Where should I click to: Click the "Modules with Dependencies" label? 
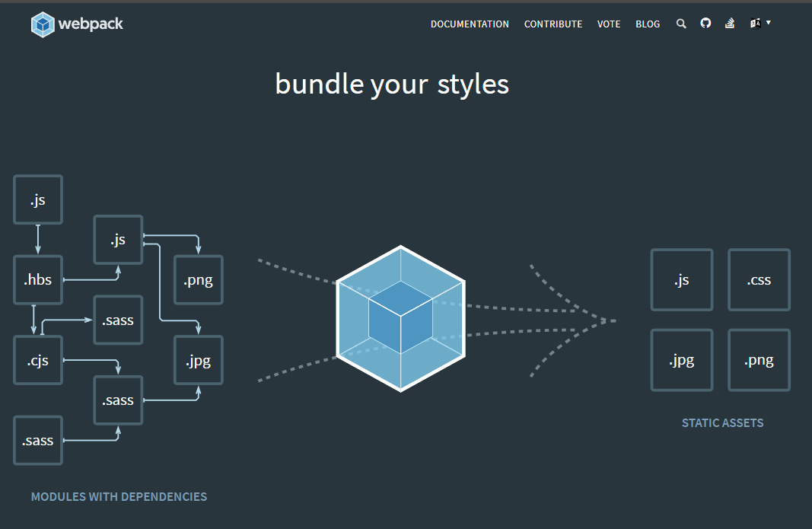[x=119, y=496]
